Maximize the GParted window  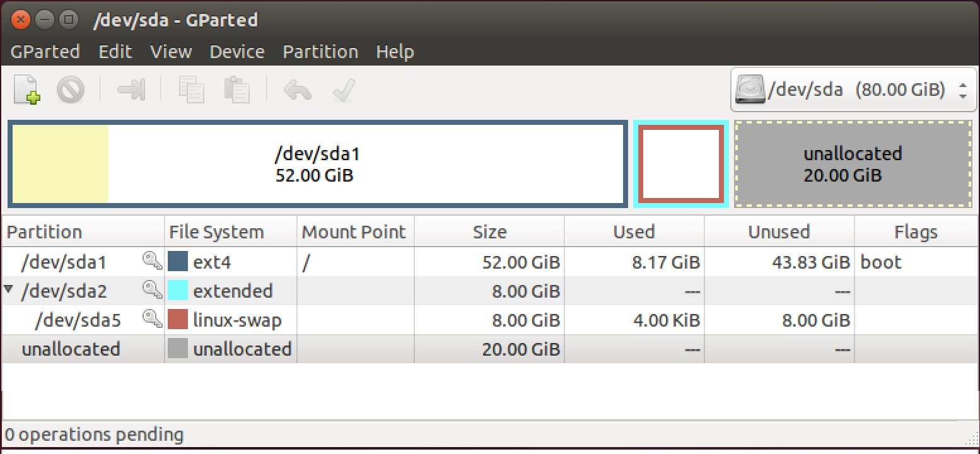point(68,20)
